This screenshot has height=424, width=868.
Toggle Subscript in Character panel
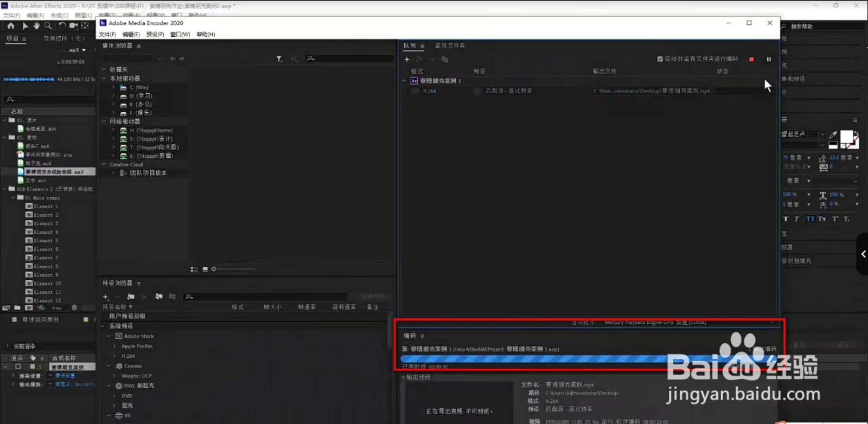[x=846, y=219]
